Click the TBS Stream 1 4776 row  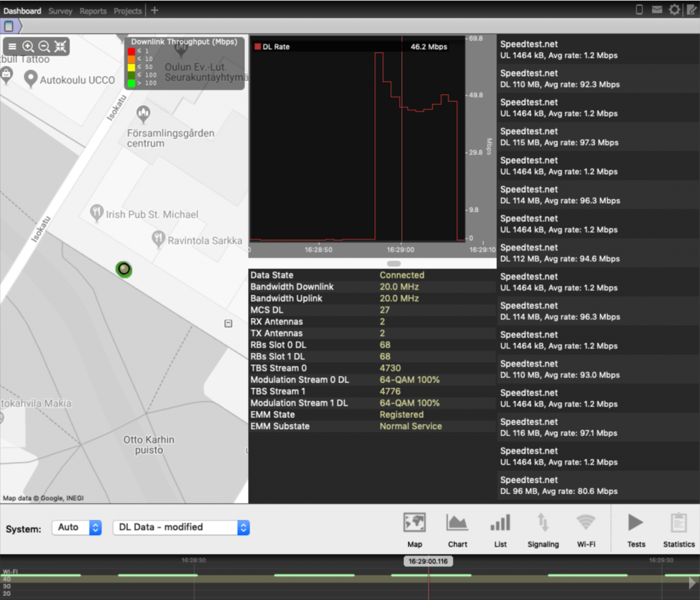point(373,391)
